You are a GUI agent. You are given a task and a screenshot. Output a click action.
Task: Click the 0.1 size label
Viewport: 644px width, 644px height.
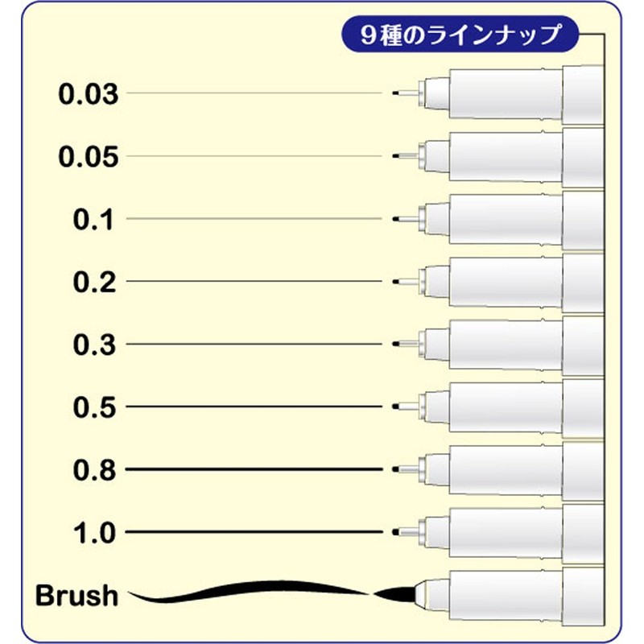pyautogui.click(x=96, y=219)
